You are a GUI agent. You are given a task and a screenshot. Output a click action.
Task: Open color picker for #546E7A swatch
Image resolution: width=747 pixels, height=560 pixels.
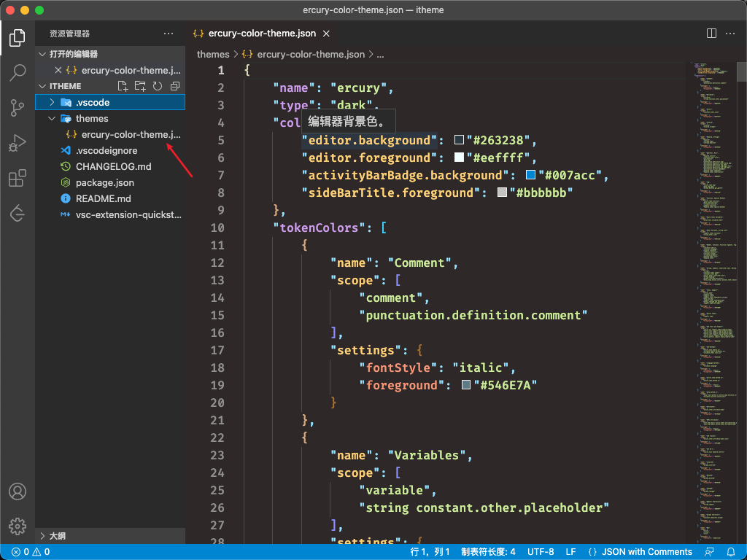466,385
